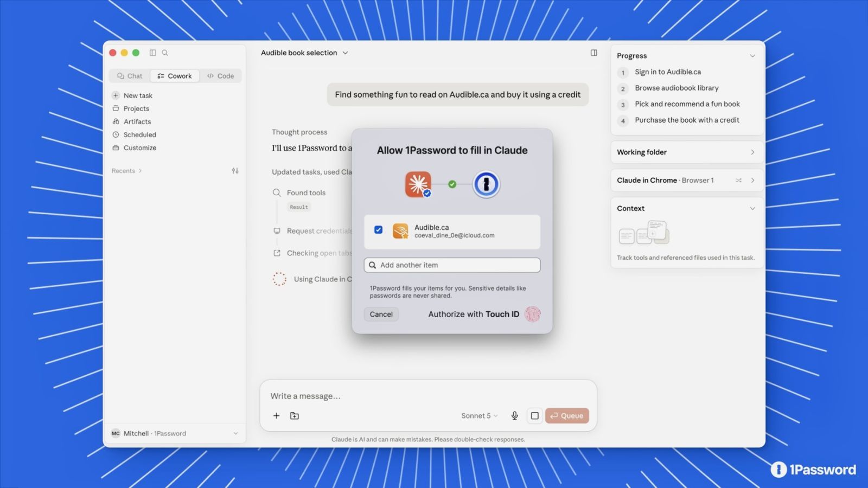
Task: Open the Sonnet 5 model dropdown
Action: 479,416
